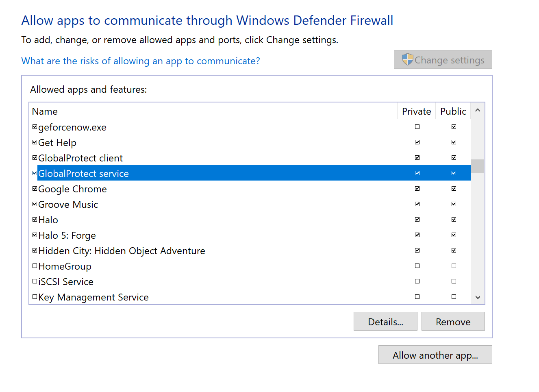The height and width of the screenshot is (392, 539).
Task: Enable the HomeGroup app checkbox
Action: point(35,266)
